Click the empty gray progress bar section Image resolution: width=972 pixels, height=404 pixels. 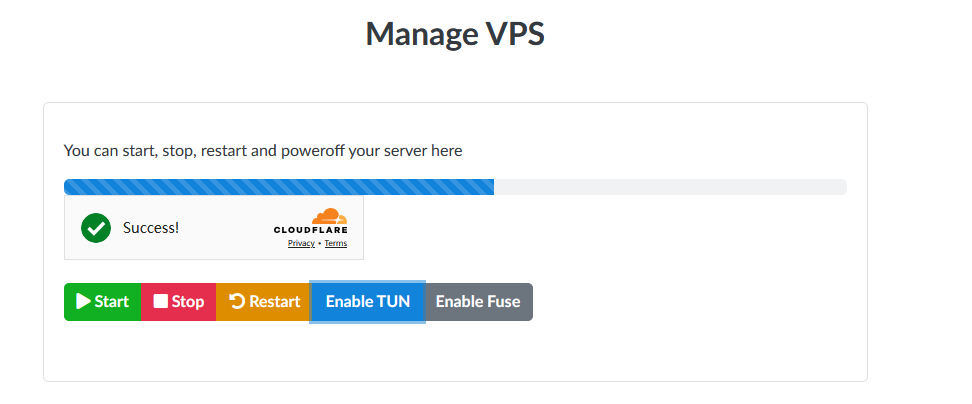[x=670, y=187]
